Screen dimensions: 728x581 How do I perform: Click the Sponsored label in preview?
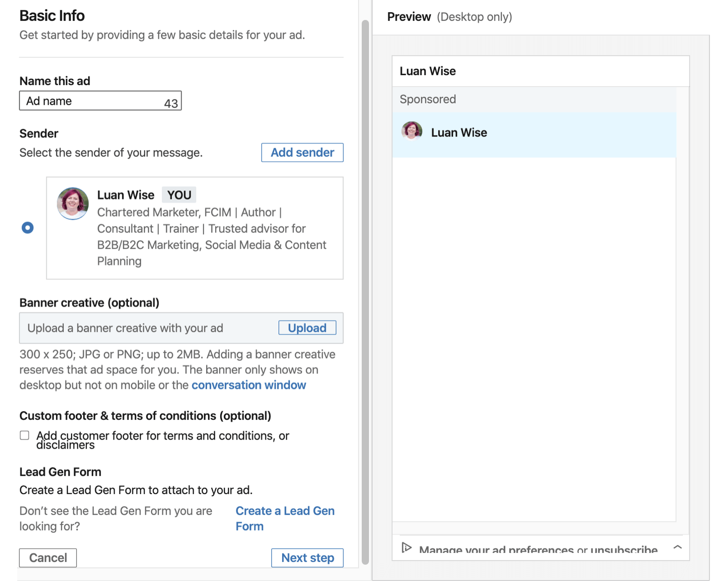[428, 99]
